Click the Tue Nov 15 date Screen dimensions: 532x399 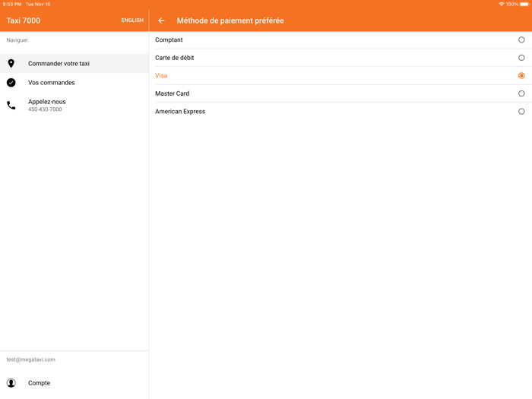pos(38,4)
